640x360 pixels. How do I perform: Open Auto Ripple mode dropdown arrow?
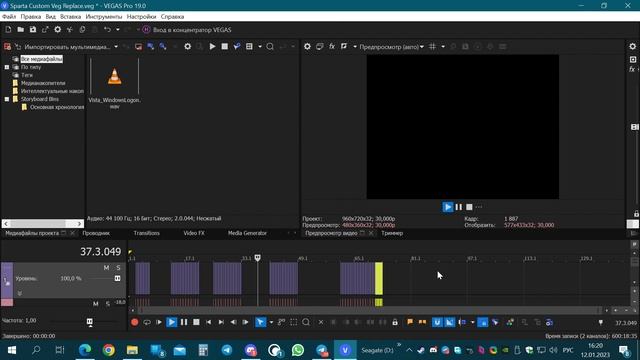pyautogui.click(x=472, y=322)
